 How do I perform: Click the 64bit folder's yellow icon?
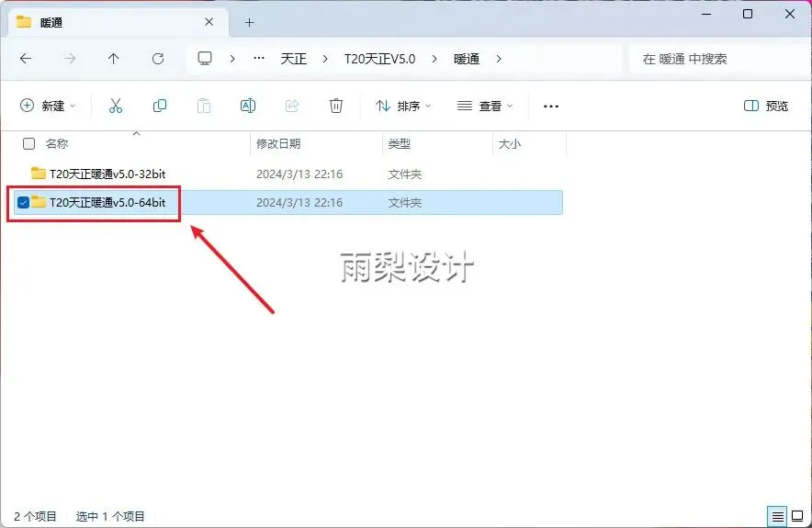pyautogui.click(x=39, y=201)
